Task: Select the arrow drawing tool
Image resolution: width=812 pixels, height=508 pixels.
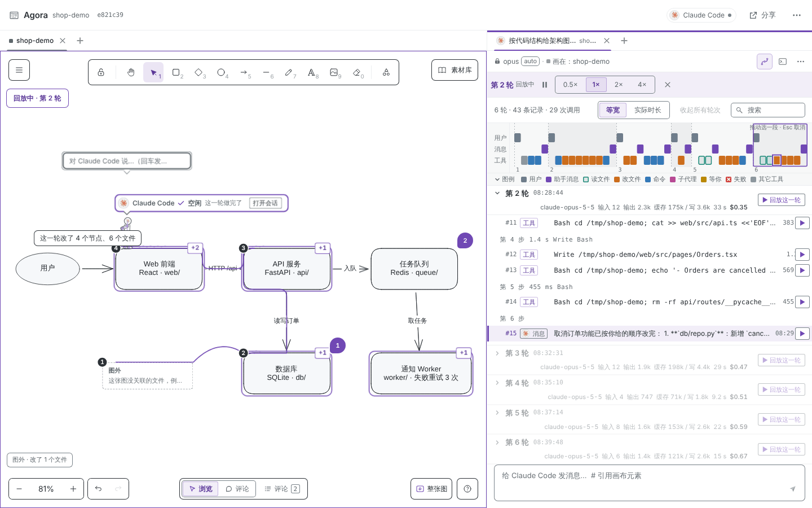Action: (244, 72)
